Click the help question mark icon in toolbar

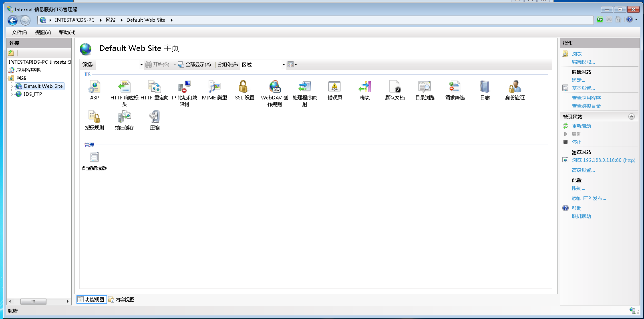point(630,19)
